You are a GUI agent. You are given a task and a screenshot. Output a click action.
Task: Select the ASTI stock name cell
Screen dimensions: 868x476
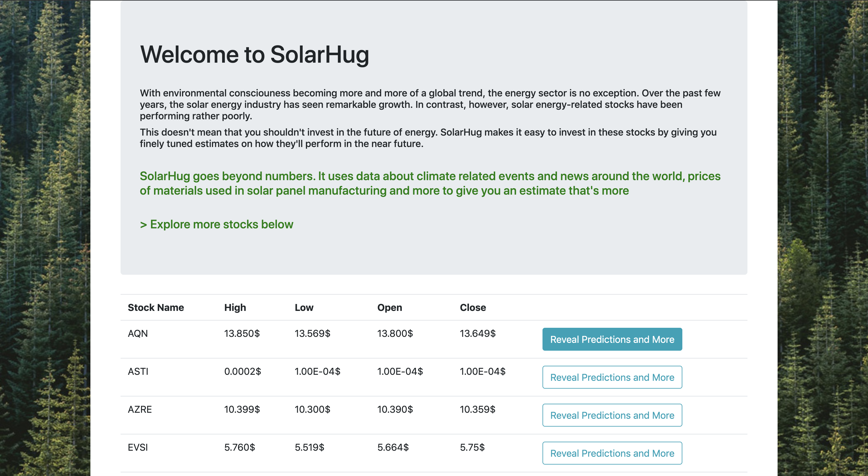point(138,371)
